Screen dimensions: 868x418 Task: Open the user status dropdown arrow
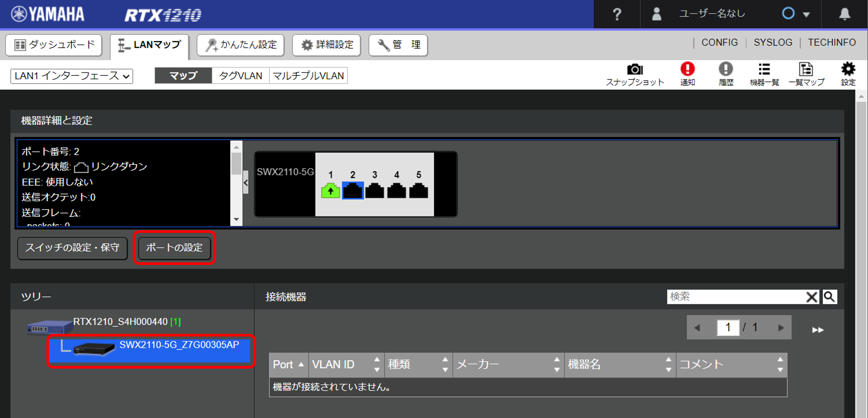[x=806, y=14]
